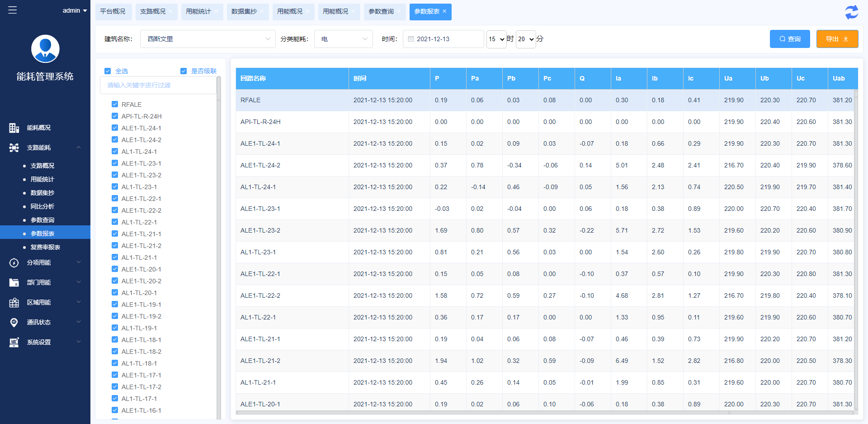Toggle the 全选 checkbox

click(108, 71)
